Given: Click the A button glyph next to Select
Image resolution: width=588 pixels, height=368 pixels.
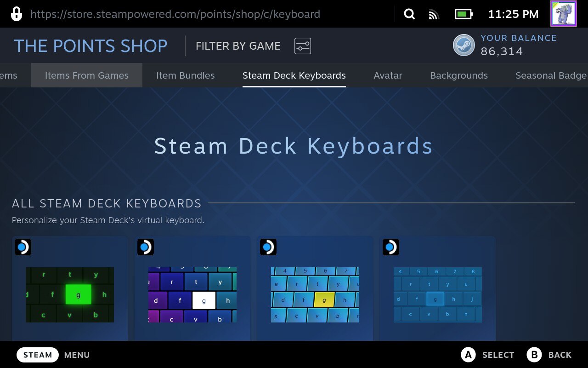Looking at the screenshot, I should pos(468,355).
